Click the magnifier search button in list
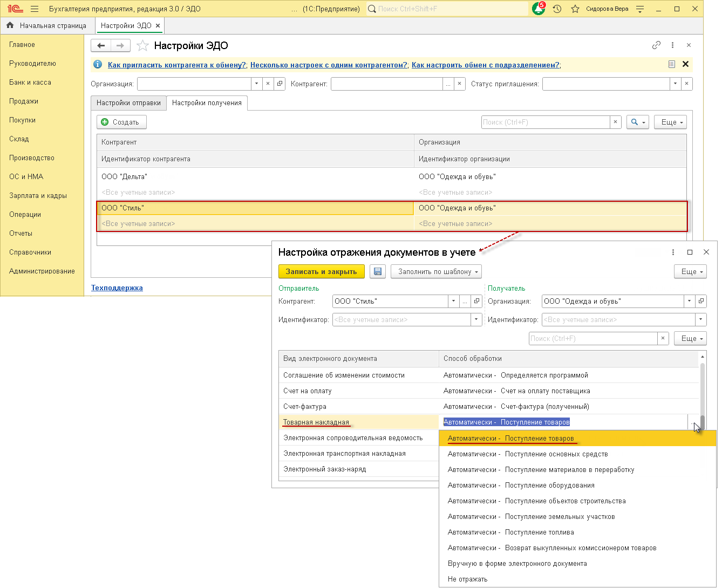This screenshot has width=722, height=588. click(637, 122)
